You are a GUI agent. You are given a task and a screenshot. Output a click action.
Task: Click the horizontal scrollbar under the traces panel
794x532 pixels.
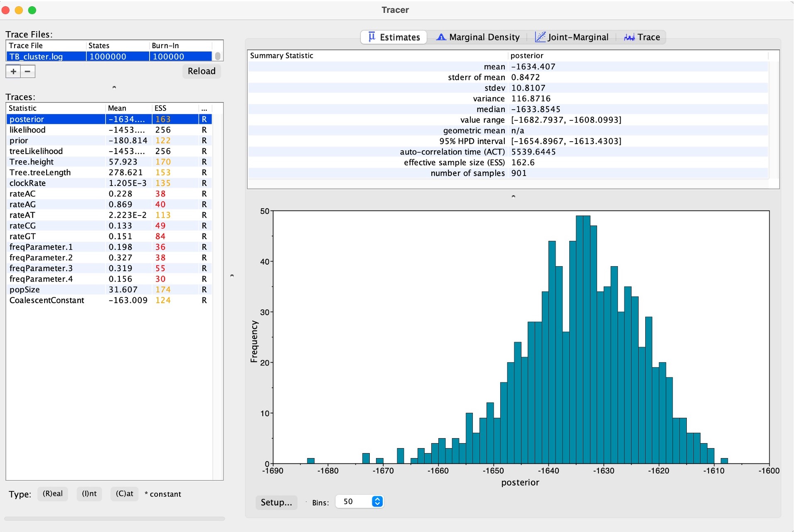click(x=115, y=519)
